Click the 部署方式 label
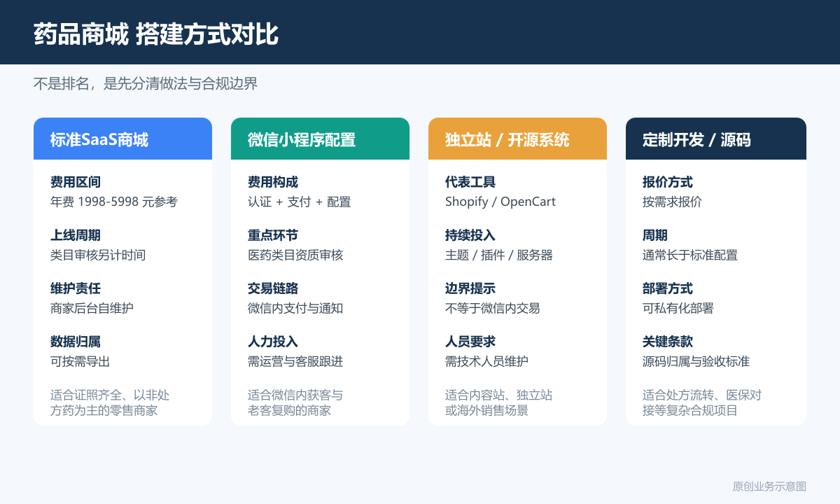This screenshot has width=840, height=504. 668,288
